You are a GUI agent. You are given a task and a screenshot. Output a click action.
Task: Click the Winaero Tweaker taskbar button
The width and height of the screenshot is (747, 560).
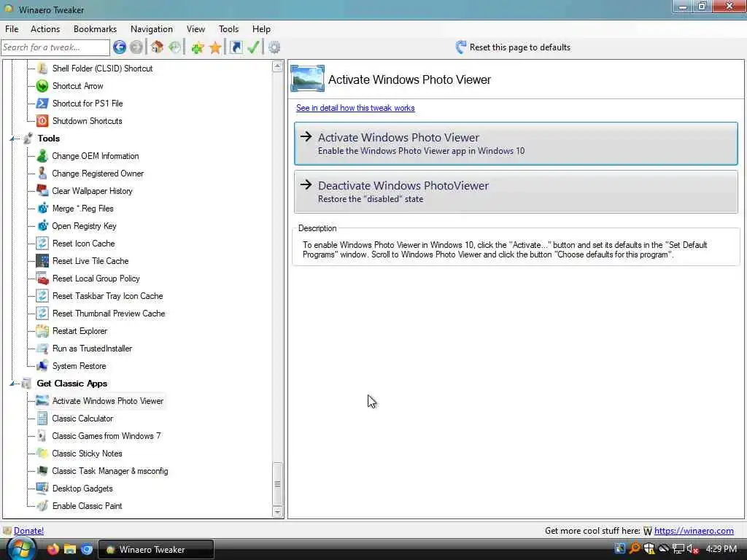point(156,549)
